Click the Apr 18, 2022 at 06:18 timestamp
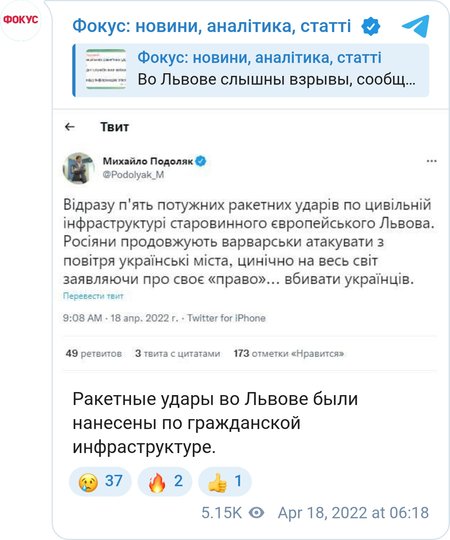Screen dimensions: 450x540 coord(353,513)
